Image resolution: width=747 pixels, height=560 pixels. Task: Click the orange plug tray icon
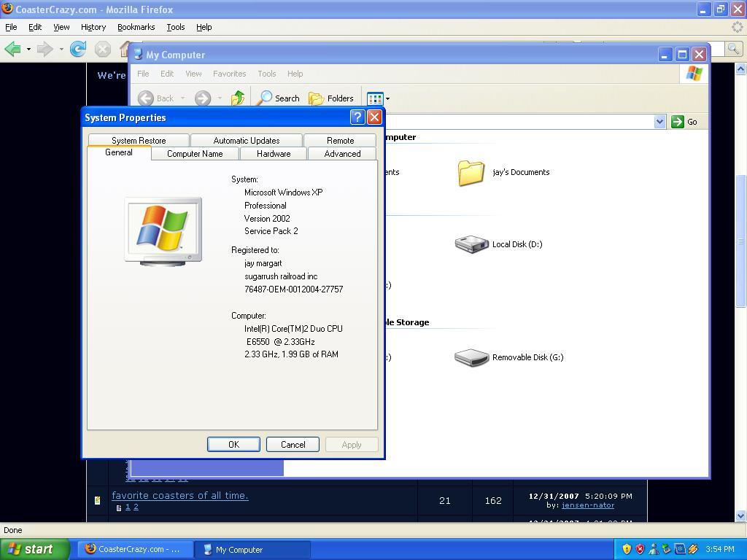coord(693,549)
